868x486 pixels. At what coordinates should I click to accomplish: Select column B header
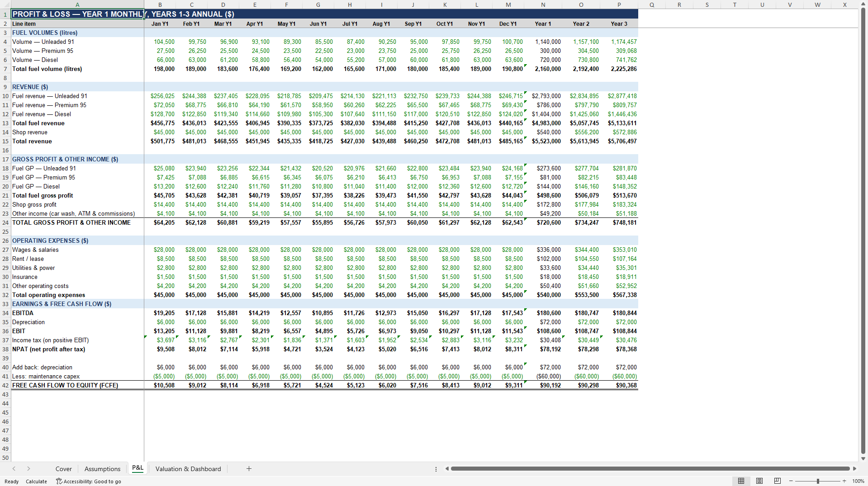[160, 5]
